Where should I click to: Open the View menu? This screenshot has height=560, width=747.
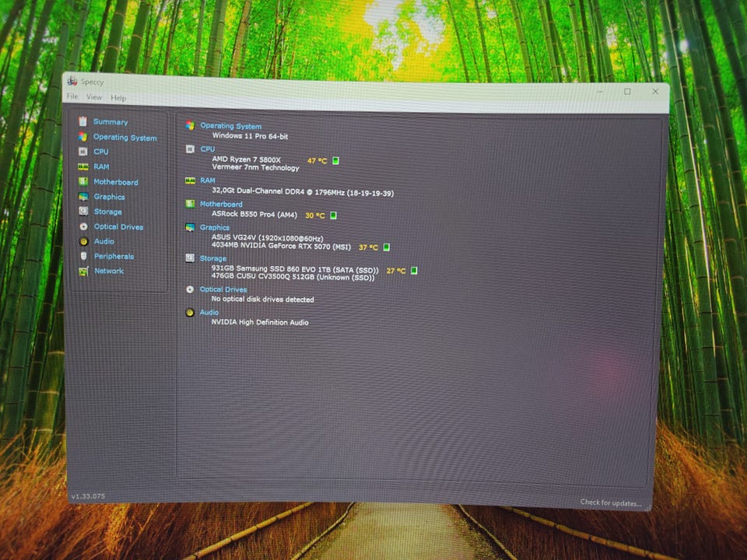click(94, 97)
